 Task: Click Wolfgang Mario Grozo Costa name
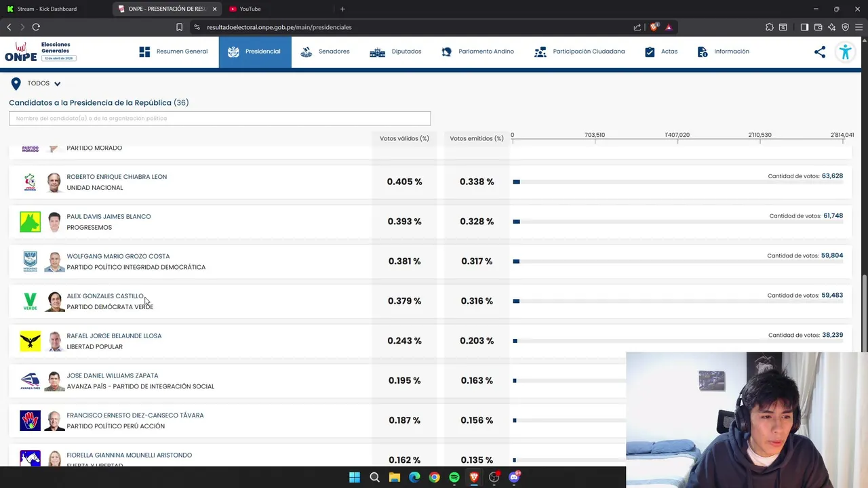118,256
